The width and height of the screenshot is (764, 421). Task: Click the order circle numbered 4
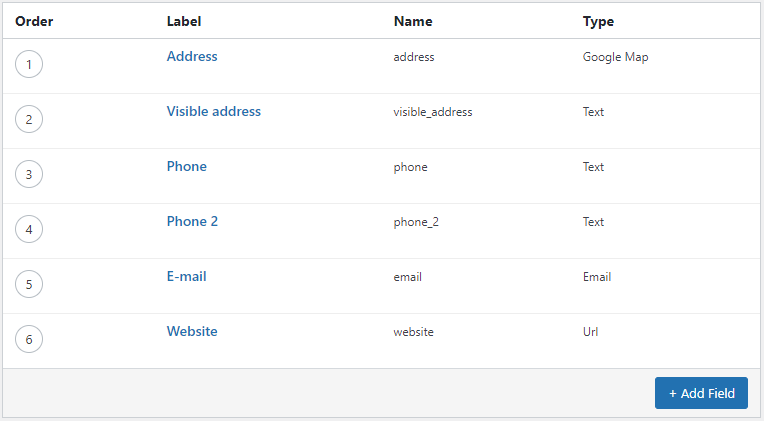tap(29, 229)
